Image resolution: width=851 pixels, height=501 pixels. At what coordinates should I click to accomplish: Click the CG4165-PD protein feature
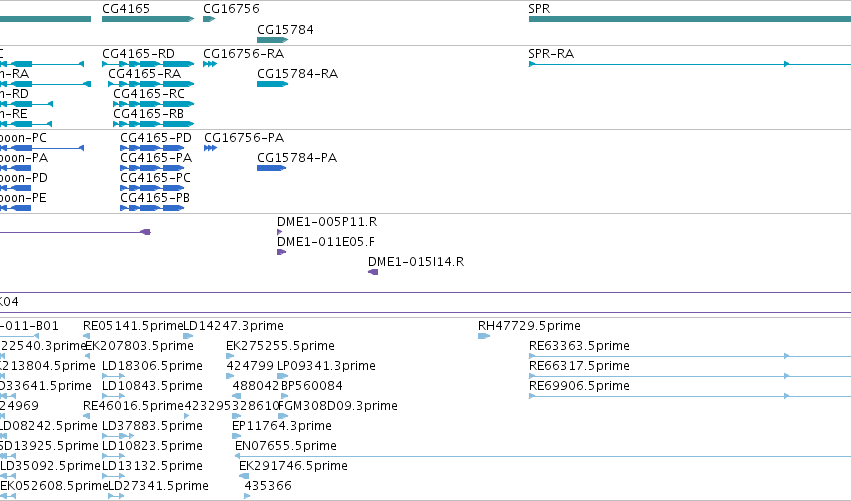(x=152, y=148)
